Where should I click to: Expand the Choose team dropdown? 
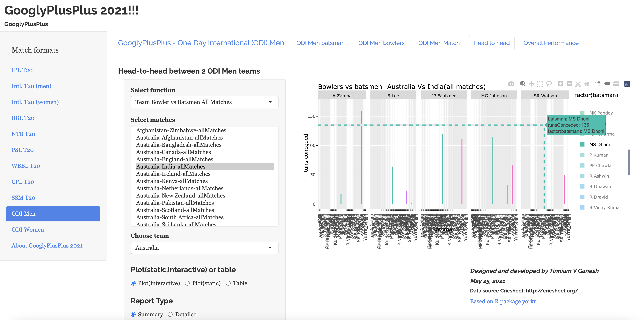[204, 248]
